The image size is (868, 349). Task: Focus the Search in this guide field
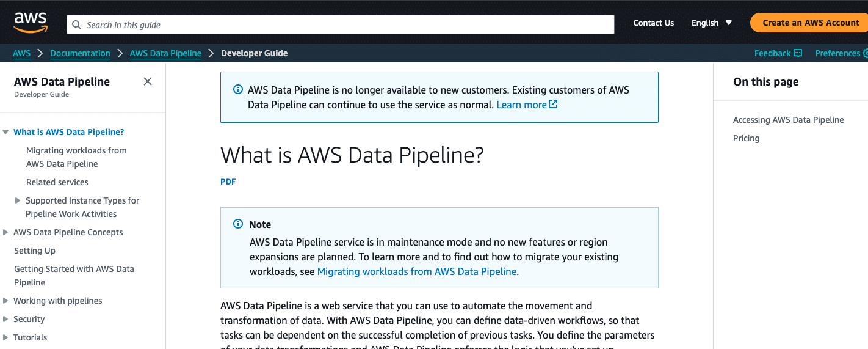(341, 25)
